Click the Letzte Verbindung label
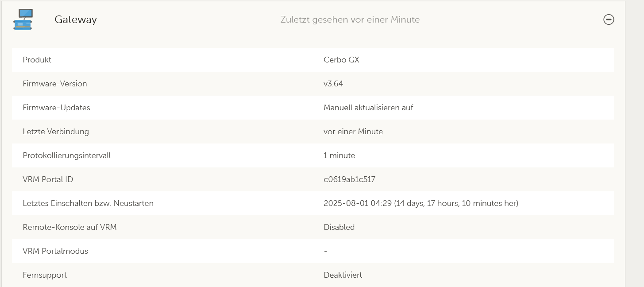Viewport: 644px width, 287px height. [56, 132]
